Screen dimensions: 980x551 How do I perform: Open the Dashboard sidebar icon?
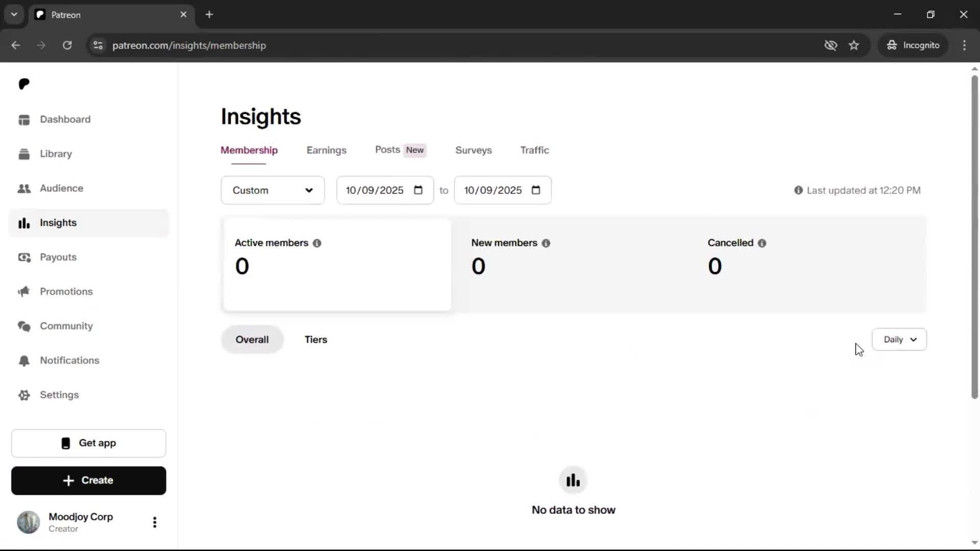tap(24, 119)
